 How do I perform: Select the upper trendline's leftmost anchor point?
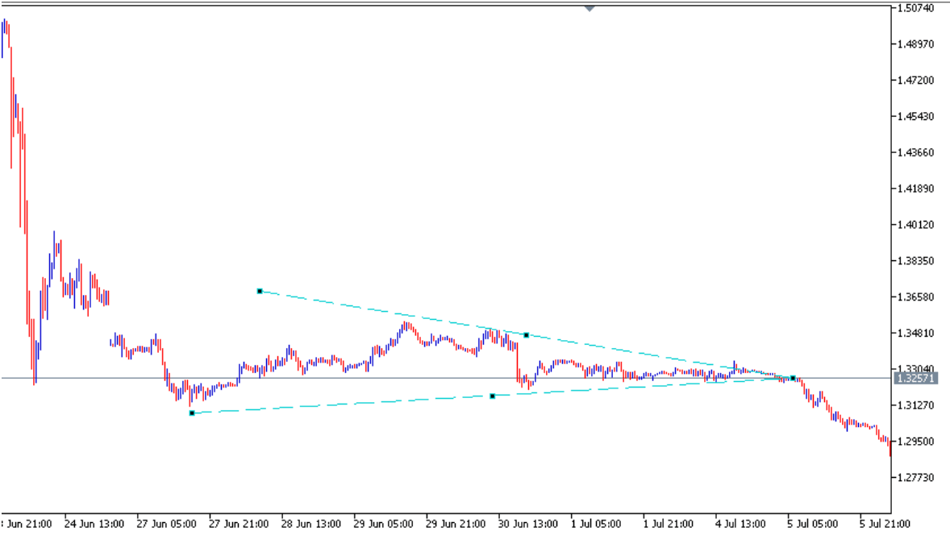[260, 291]
